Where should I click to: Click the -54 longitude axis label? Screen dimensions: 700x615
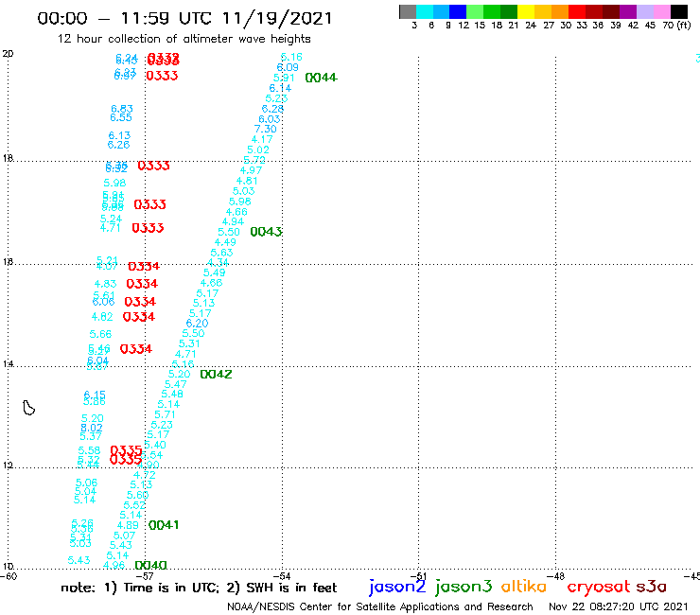point(282,576)
